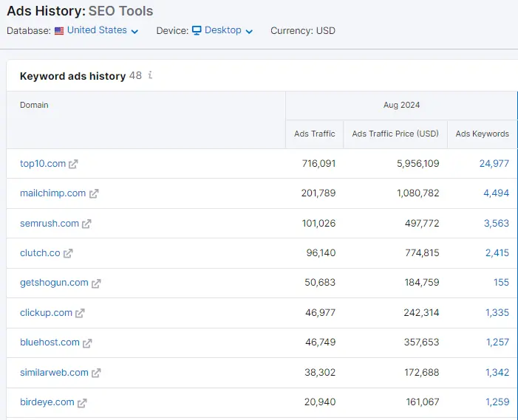Click the similarweb.com external link icon
Screen dimensions: 518x420
tap(96, 373)
